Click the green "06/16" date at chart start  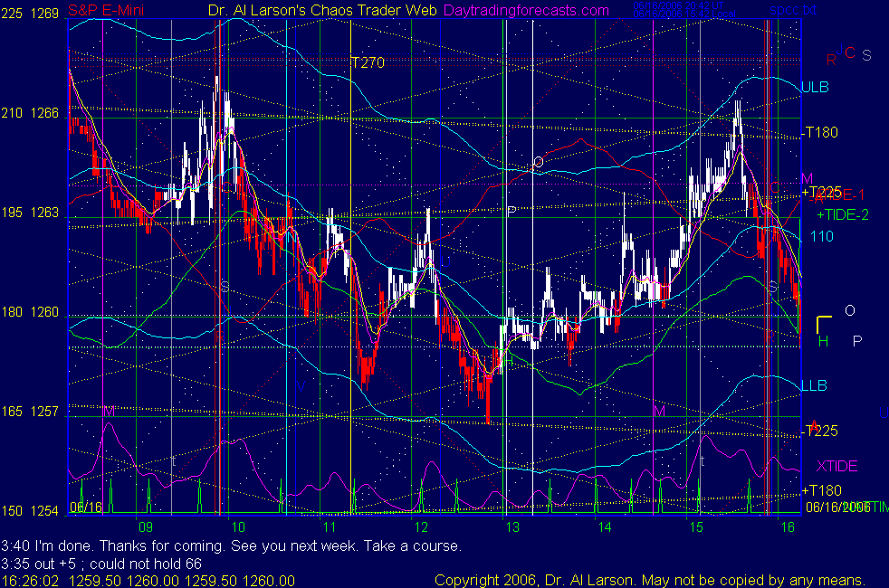[x=86, y=507]
